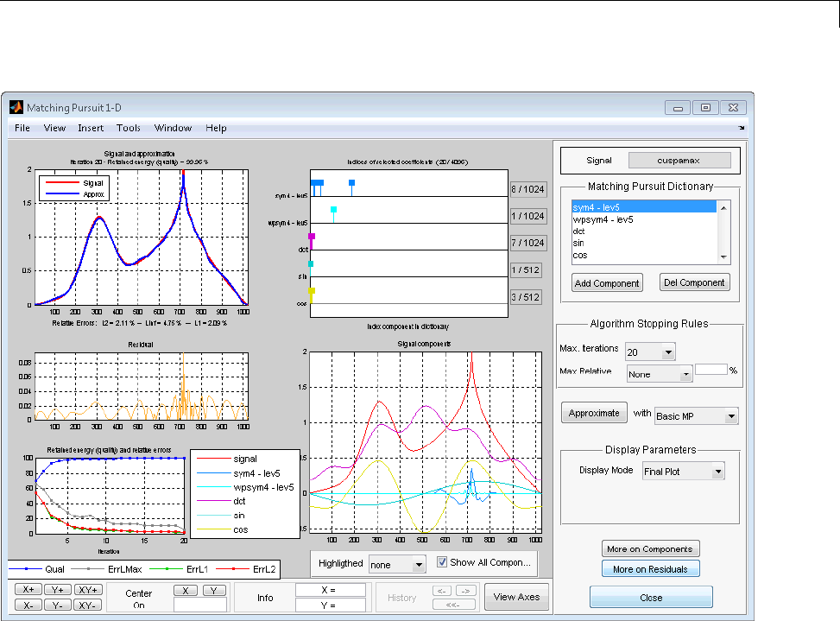Click the X center button
Screen dimensions: 840x621
pos(185,590)
